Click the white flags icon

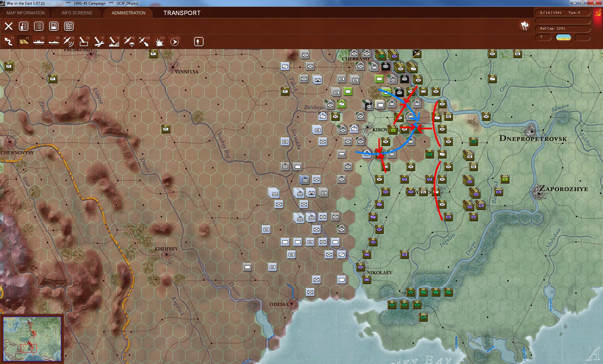click(524, 26)
